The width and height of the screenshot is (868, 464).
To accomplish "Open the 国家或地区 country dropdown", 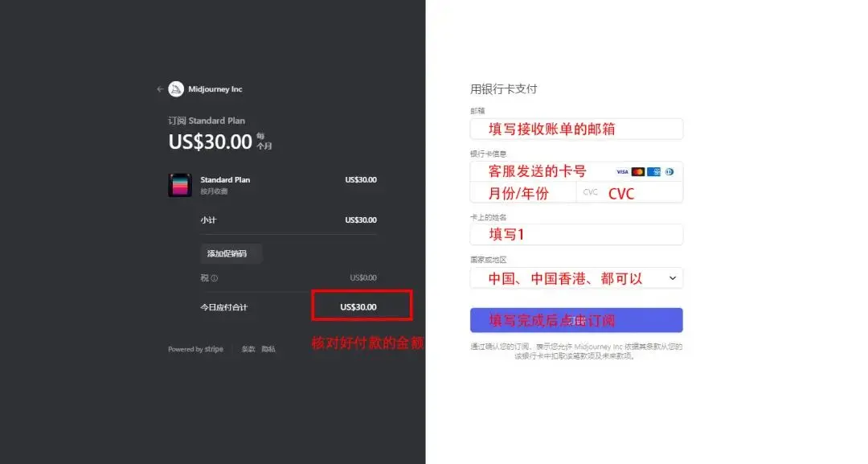I will click(x=576, y=278).
